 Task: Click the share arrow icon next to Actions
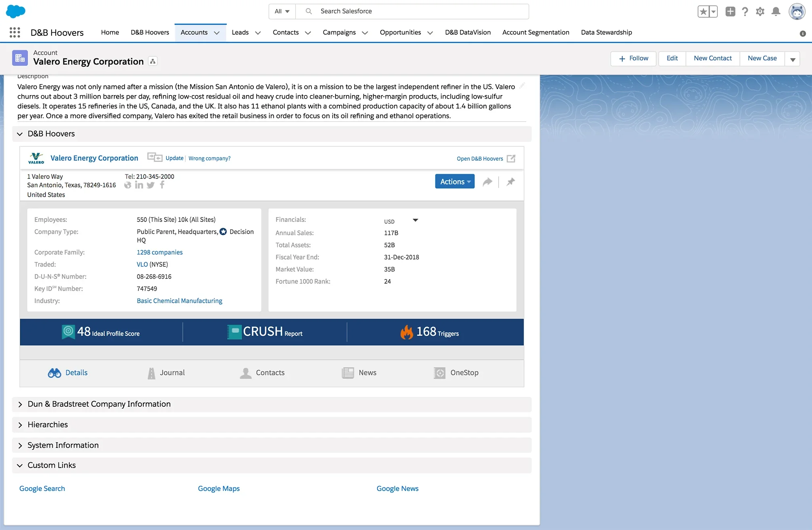point(487,182)
